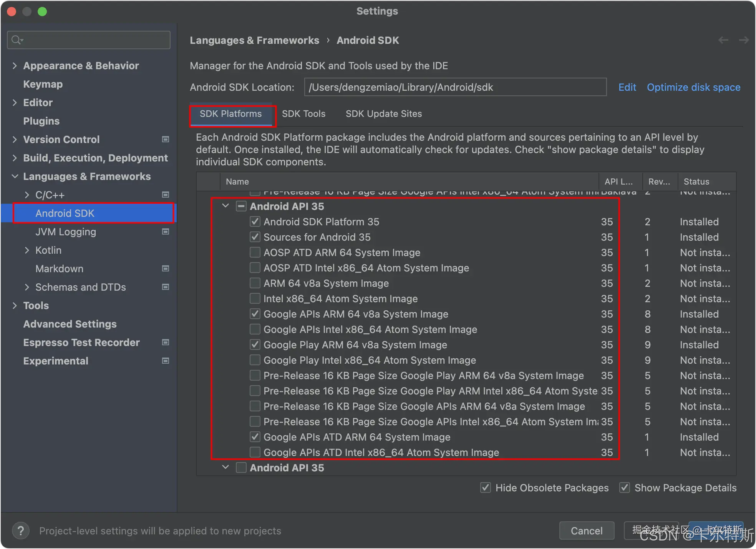Expand the Appearance & Behavior section
The height and width of the screenshot is (549, 756).
(15, 66)
